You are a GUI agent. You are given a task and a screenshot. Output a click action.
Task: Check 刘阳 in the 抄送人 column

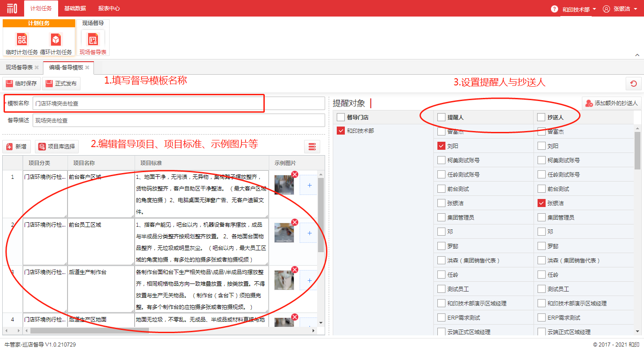pos(542,146)
